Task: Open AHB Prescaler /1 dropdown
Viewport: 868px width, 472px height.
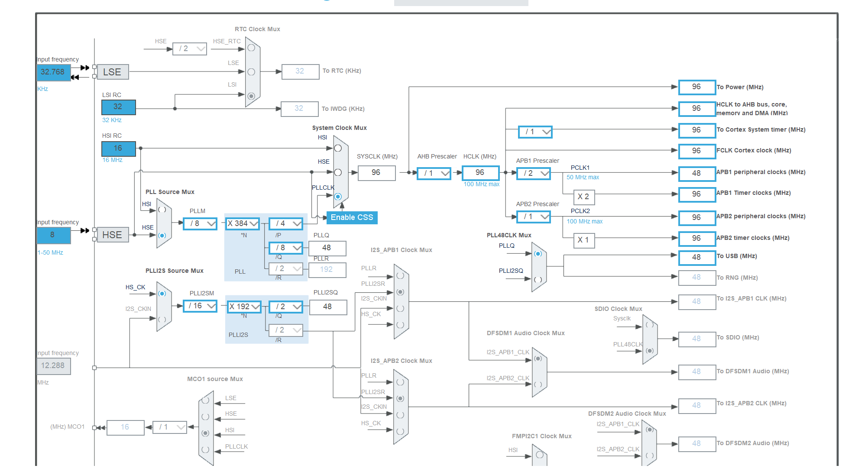Action: pos(434,173)
